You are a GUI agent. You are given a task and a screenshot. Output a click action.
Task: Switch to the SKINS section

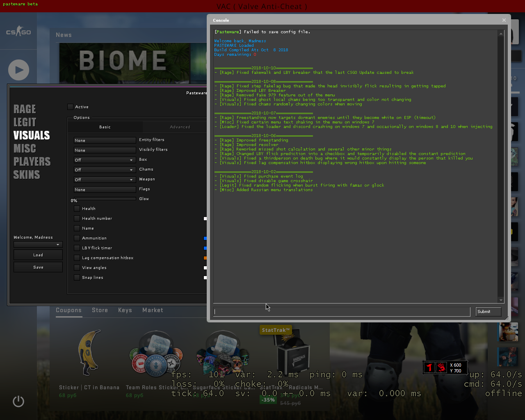[27, 175]
